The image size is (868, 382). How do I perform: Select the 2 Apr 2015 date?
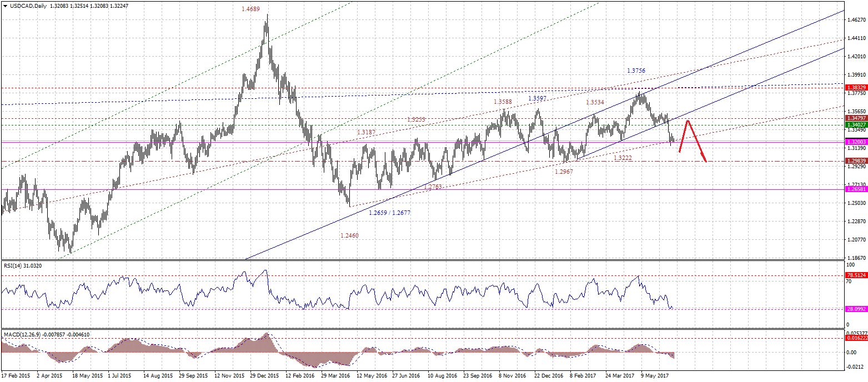pos(49,376)
